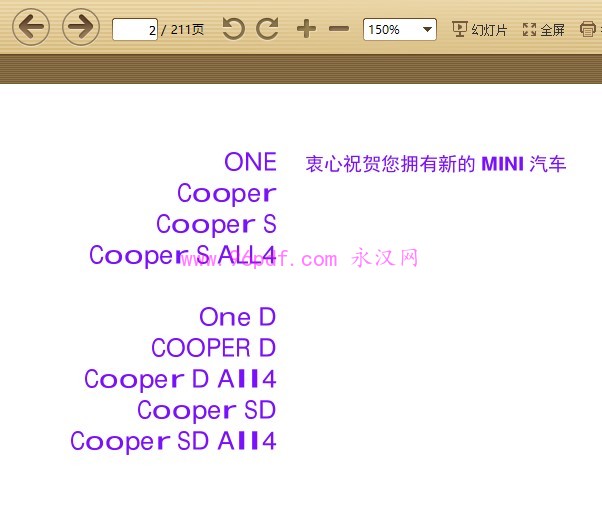The width and height of the screenshot is (602, 511).
Task: Rotate the page counterclockwise
Action: [233, 28]
